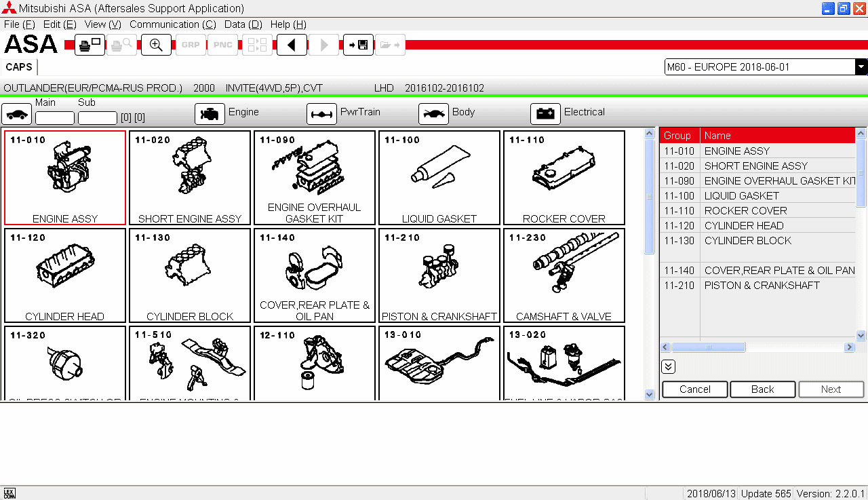Click the open-folder arrow icon
The height and width of the screenshot is (500, 868).
pos(390,45)
